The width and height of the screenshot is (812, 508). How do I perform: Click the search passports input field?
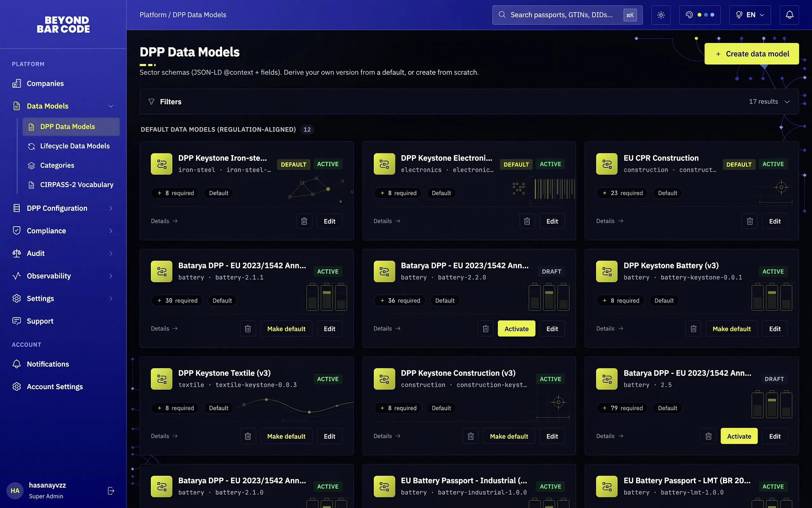(567, 15)
